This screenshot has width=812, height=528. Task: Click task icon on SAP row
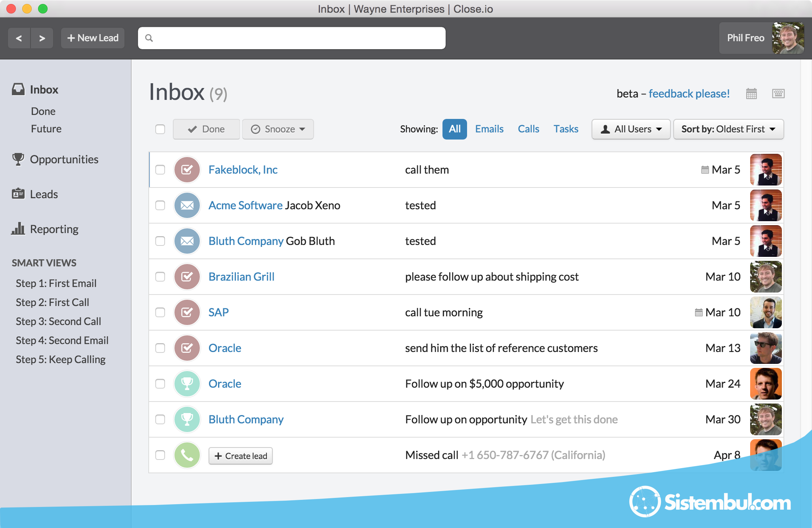187,312
